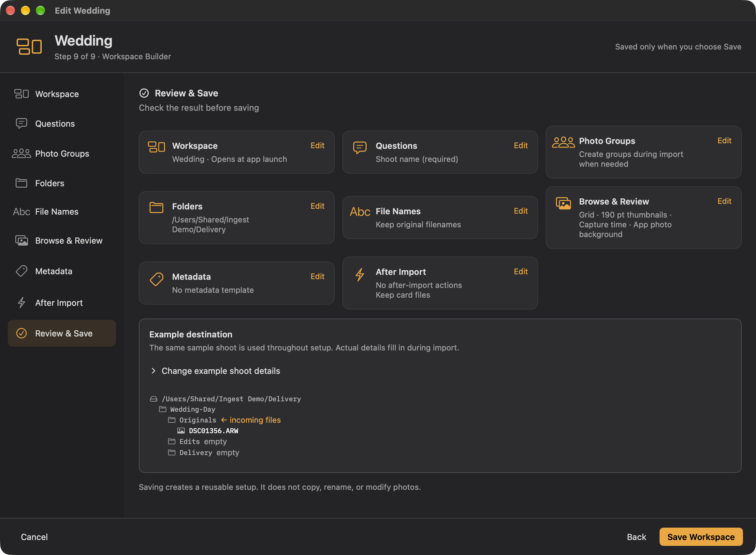This screenshot has width=756, height=555.
Task: Click the Review & Save checkmark sidebar icon
Action: (x=22, y=333)
